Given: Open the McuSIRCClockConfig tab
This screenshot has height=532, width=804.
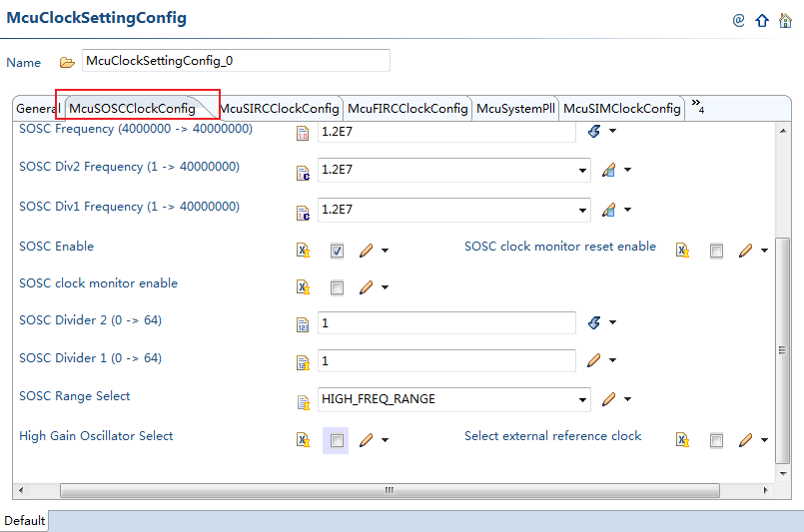Looking at the screenshot, I should [280, 109].
